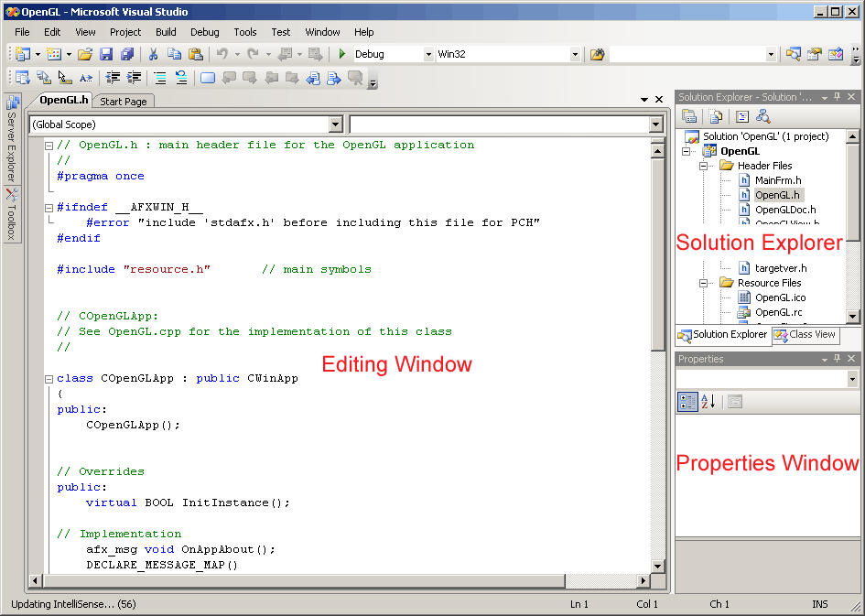865x616 pixels.
Task: Toggle a bookmark on the current line
Action: pyautogui.click(x=208, y=78)
